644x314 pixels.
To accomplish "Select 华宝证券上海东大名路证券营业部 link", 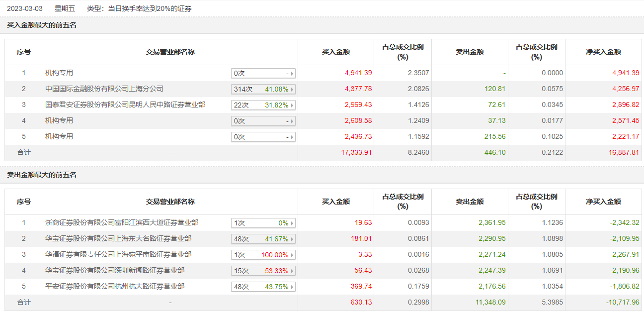I will tap(118, 239).
